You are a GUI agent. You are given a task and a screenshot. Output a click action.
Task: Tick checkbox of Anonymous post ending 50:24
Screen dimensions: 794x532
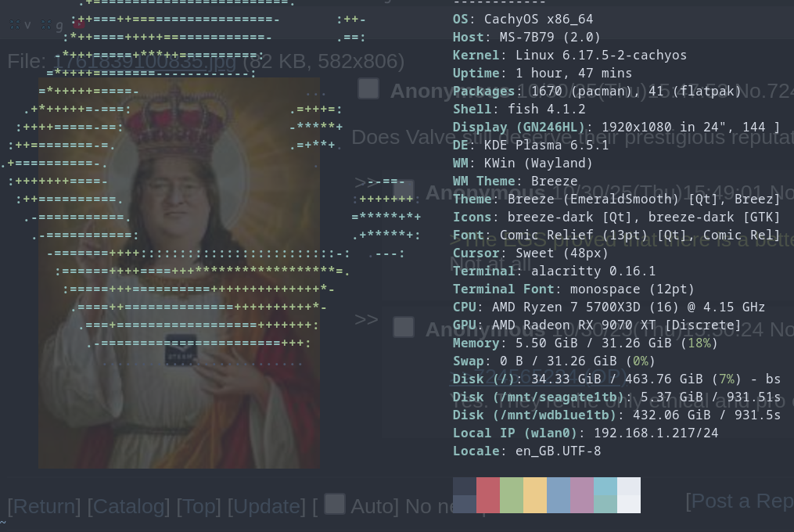[x=404, y=327]
